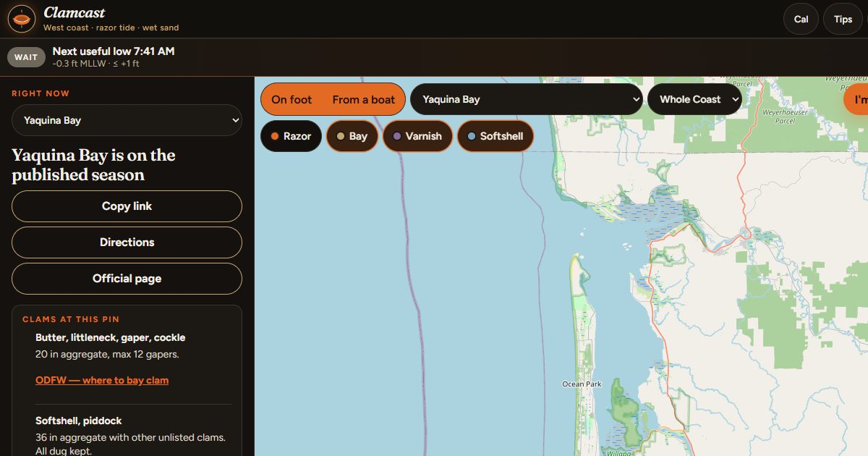The height and width of the screenshot is (456, 868).
Task: Open the Cal calendar view
Action: point(801,20)
